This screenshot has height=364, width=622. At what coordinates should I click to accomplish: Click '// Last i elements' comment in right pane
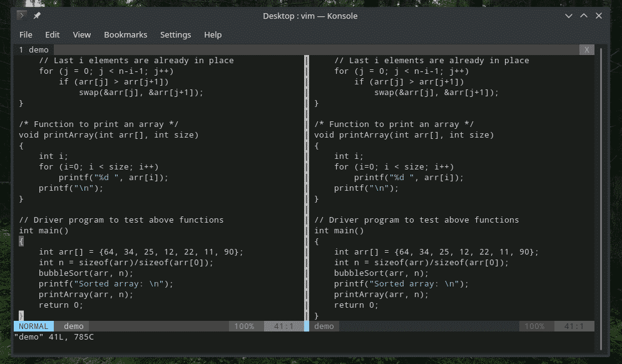tap(432, 61)
